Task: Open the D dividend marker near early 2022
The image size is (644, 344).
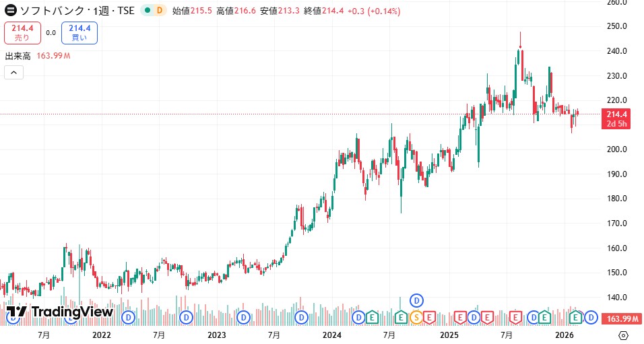Action: tap(129, 317)
